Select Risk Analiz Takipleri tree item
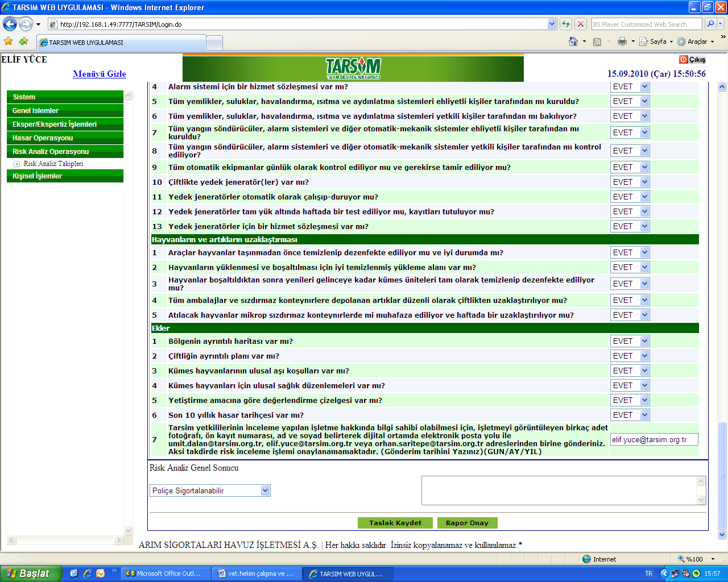 tap(53, 164)
